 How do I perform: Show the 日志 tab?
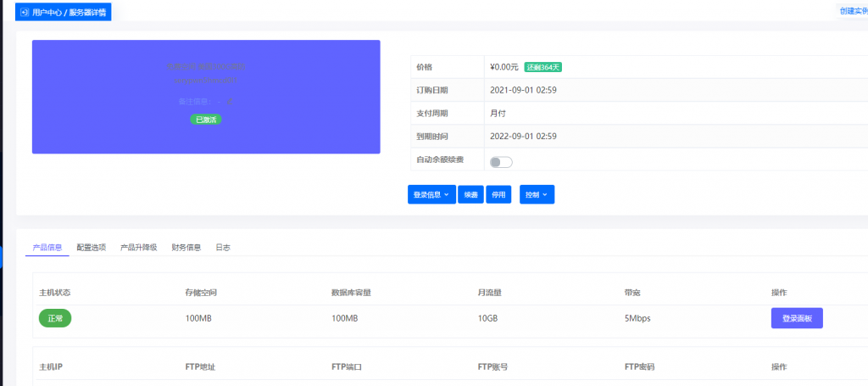pos(223,248)
